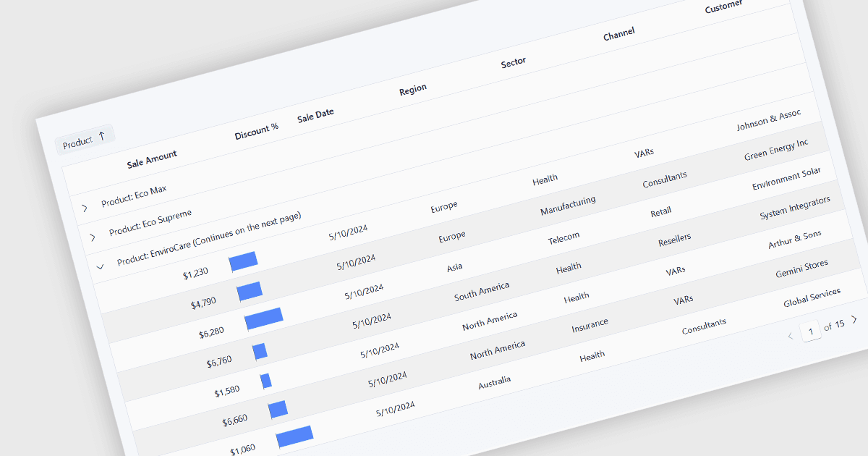
Task: Click the Australia region cell
Action: click(495, 382)
